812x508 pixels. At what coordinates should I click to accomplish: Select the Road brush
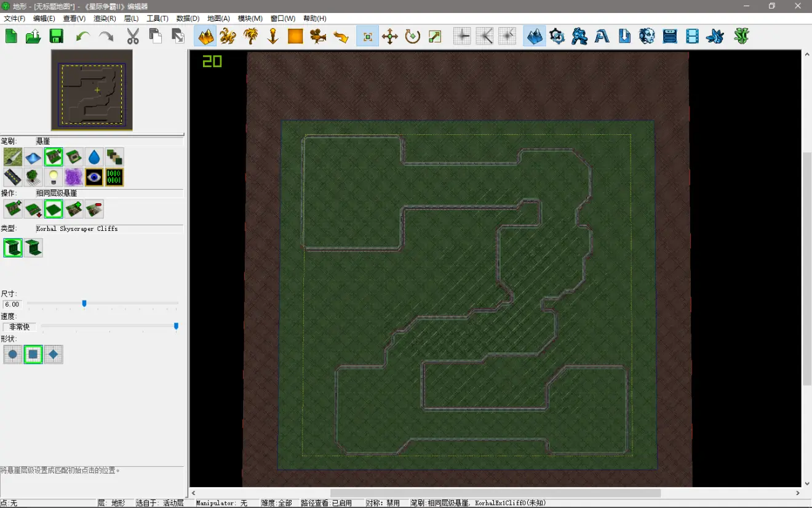tap(13, 177)
